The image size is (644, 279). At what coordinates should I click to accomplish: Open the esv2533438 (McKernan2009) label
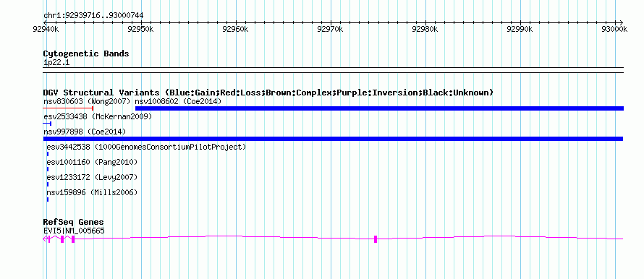click(x=98, y=116)
